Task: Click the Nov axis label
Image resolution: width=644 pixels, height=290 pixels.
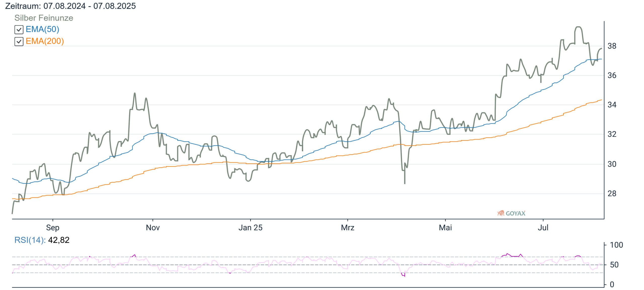Action: click(153, 228)
